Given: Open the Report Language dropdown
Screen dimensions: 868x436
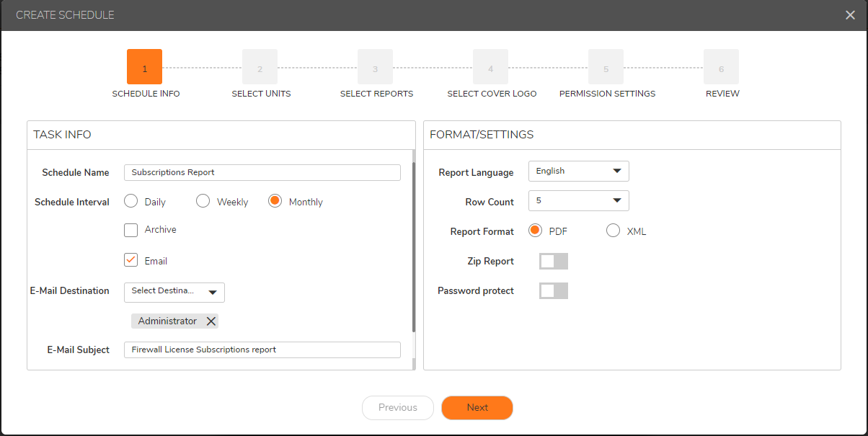Looking at the screenshot, I should point(578,172).
